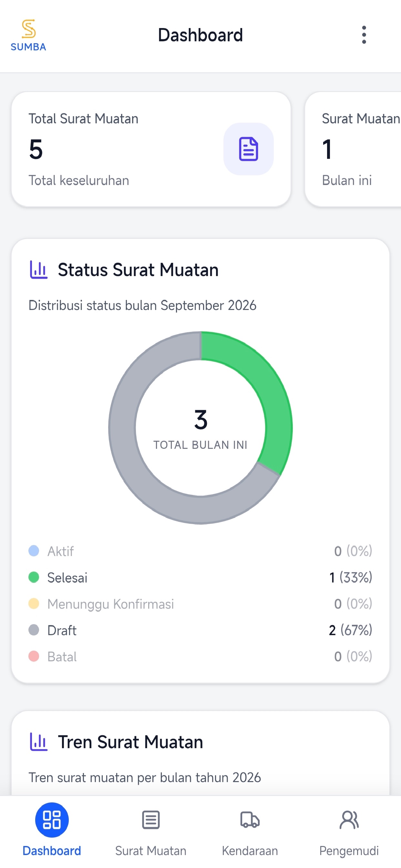Screen dimensions: 401x868
Task: Tap the 'Total keseluruhan' caption
Action: coord(79,180)
